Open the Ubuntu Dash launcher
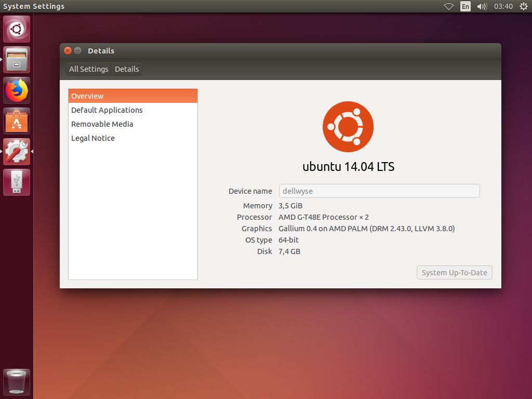Image resolution: width=532 pixels, height=399 pixels. (x=17, y=29)
